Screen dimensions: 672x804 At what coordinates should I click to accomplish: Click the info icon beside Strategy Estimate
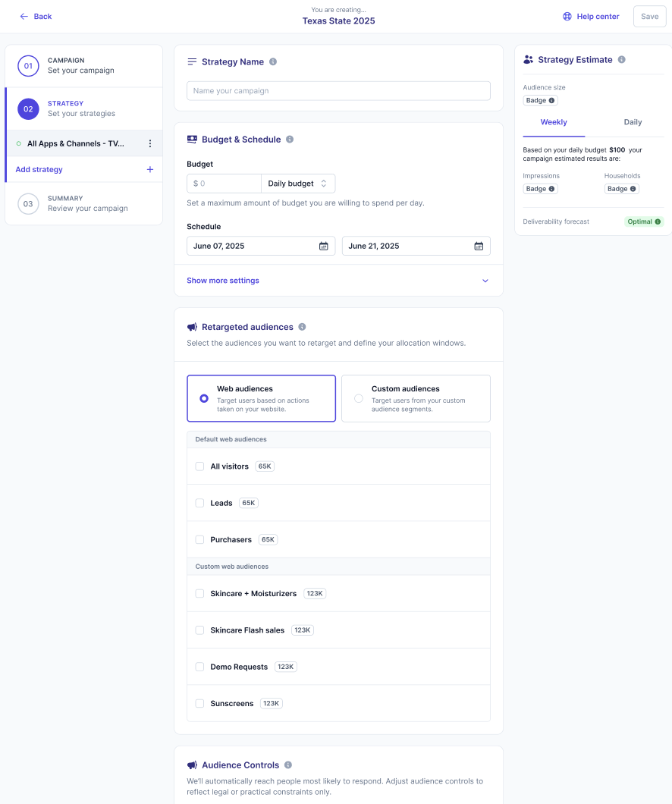621,60
